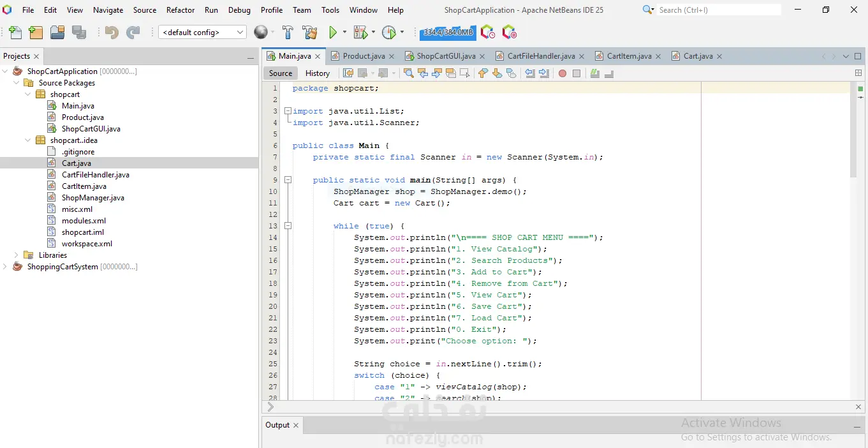Open the default config dropdown
The width and height of the screenshot is (868, 448).
point(202,33)
